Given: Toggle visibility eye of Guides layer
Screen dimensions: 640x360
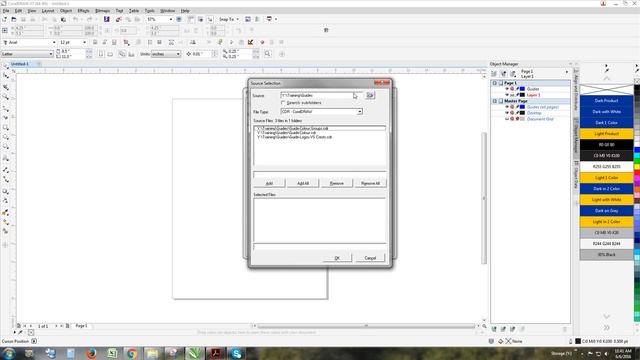Looking at the screenshot, I should pyautogui.click(x=507, y=89).
